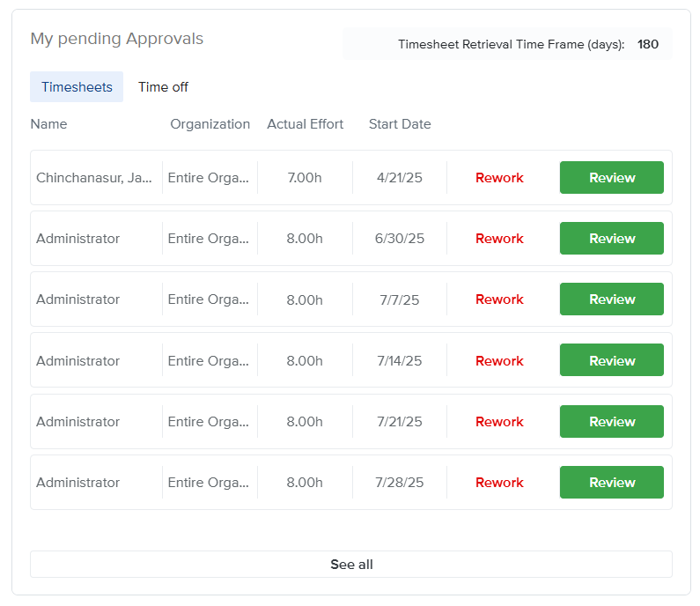Mark the 7/21/25 timesheet for Rework
Screen dimensions: 700x606
tap(499, 422)
